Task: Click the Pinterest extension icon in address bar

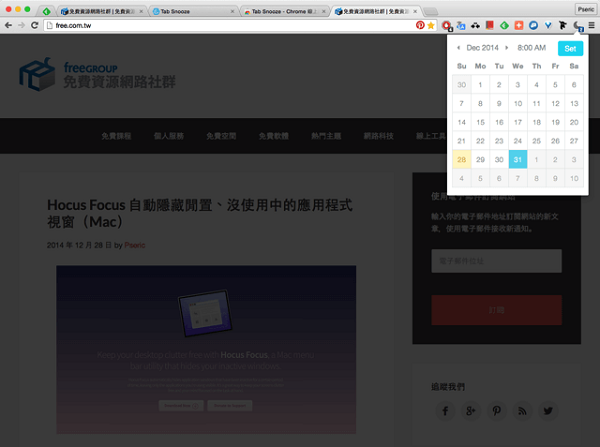Action: coord(420,25)
